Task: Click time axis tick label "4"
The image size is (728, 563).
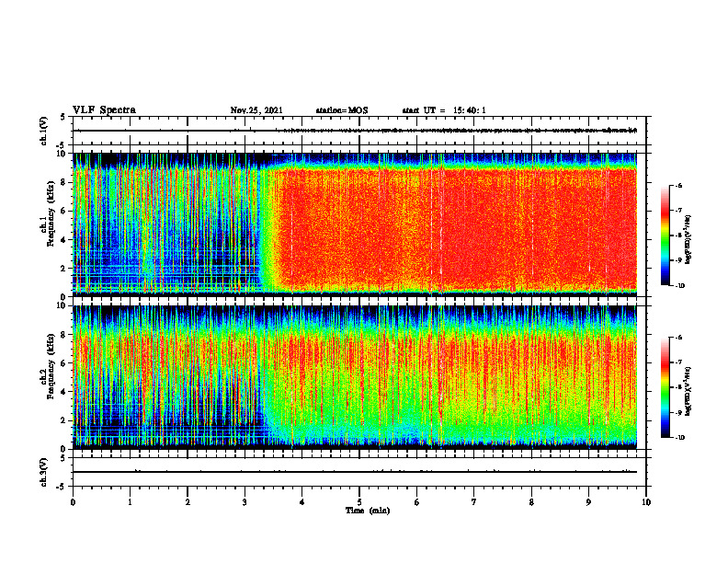Action: click(302, 502)
